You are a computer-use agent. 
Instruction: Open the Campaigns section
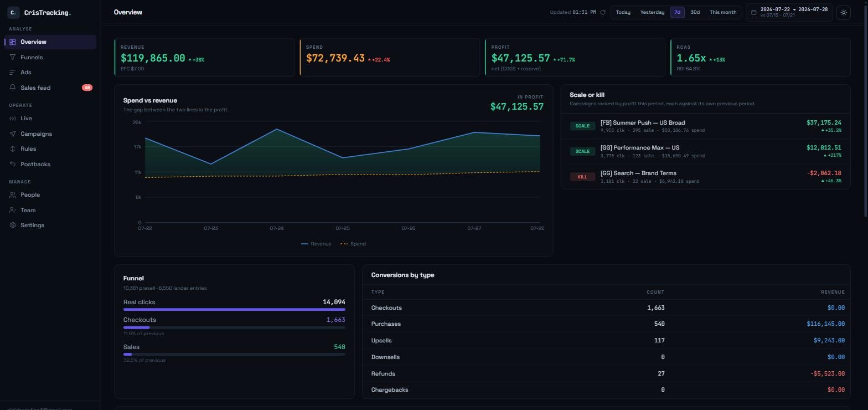point(50,134)
